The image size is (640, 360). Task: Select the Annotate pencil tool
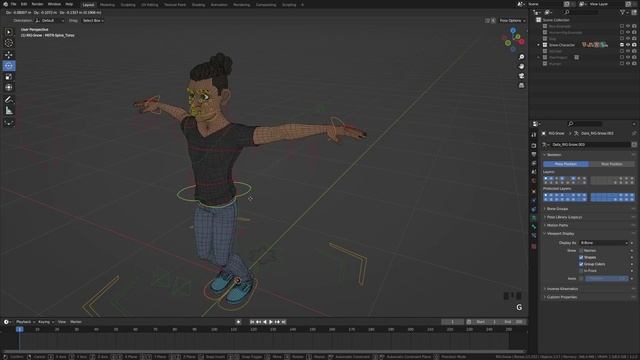tap(9, 100)
